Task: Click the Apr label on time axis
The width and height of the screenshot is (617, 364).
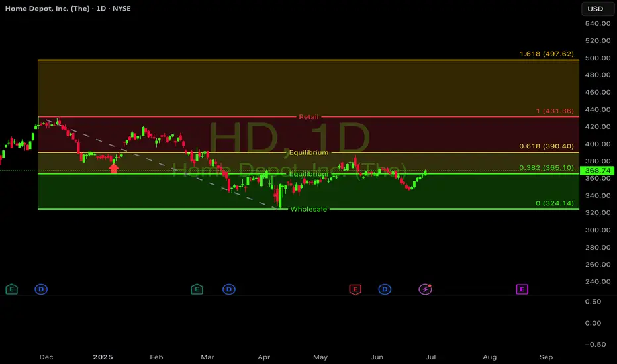Action: coord(263,357)
